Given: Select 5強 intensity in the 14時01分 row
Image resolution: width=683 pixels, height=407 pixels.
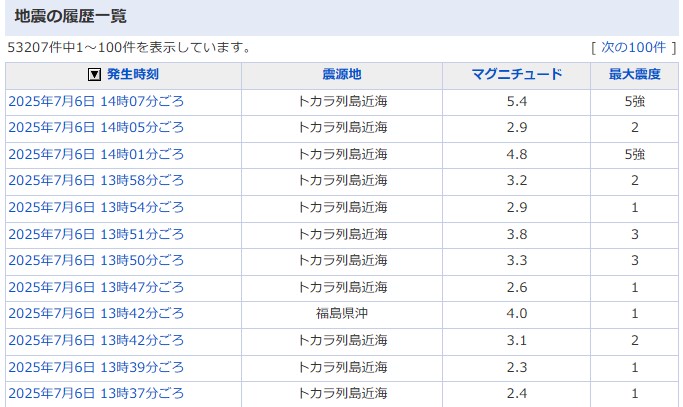Looking at the screenshot, I should (x=635, y=154).
